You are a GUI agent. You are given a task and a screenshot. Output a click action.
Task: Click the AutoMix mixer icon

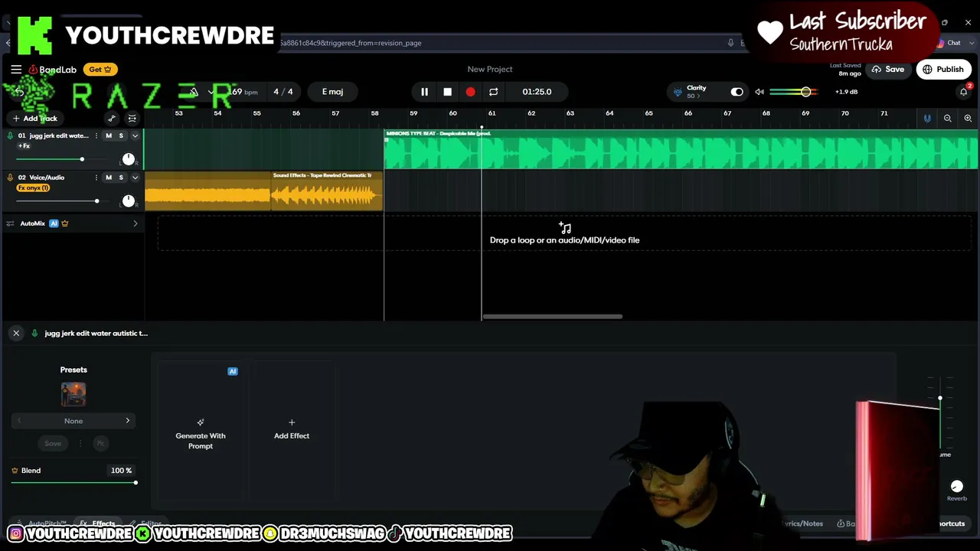10,223
